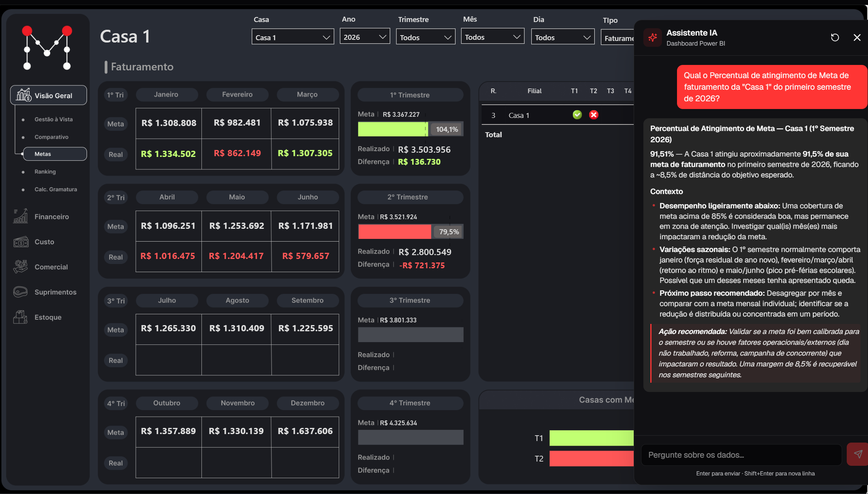This screenshot has width=868, height=494.
Task: Click the Casa 1 row in ranking table
Action: point(557,115)
